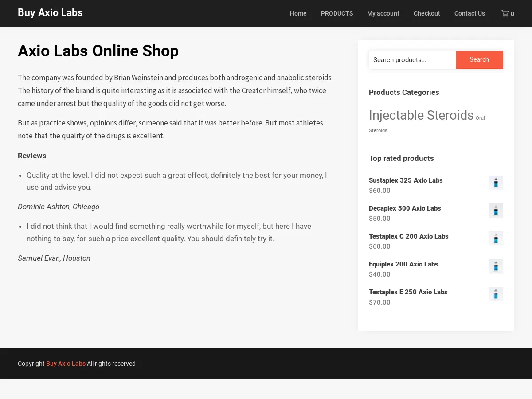
Task: Click Equiplex 200 product thumbnail image
Action: [496, 266]
